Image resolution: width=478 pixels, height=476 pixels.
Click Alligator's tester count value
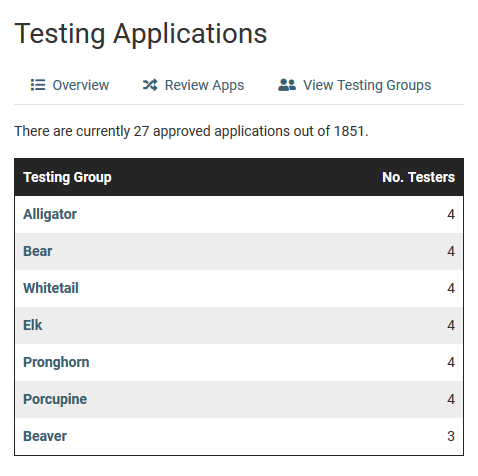[451, 214]
